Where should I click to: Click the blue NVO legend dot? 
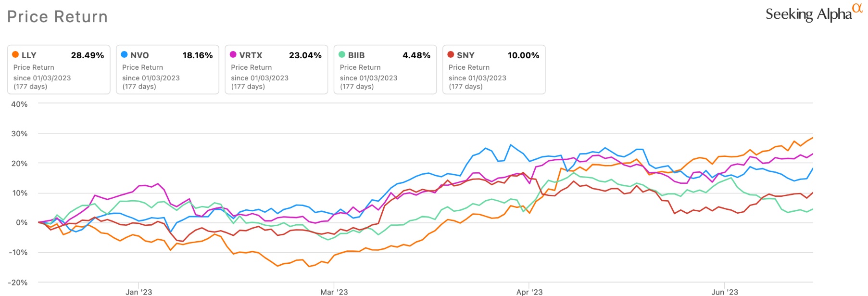(x=124, y=55)
